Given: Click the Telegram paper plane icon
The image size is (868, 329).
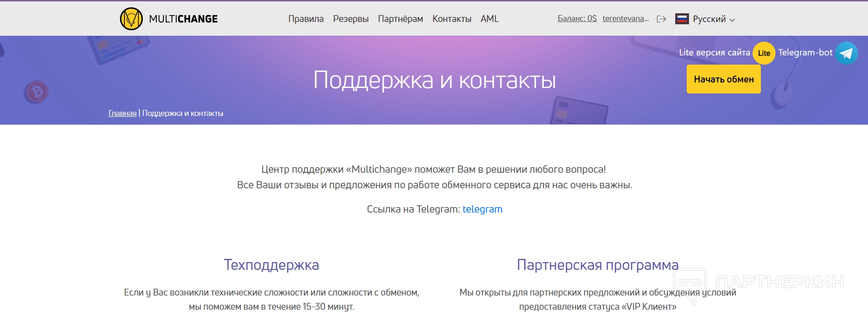Looking at the screenshot, I should (846, 53).
